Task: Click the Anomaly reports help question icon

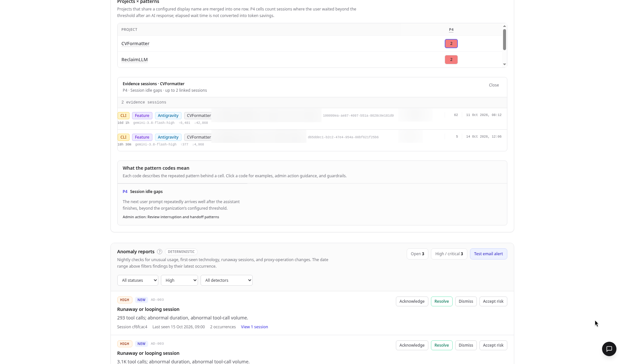Action: (x=160, y=252)
